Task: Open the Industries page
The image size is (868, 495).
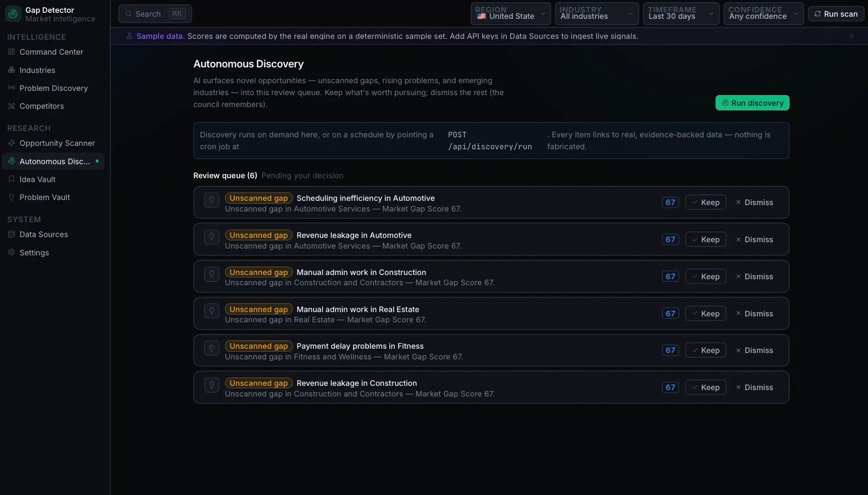Action: 53,70
